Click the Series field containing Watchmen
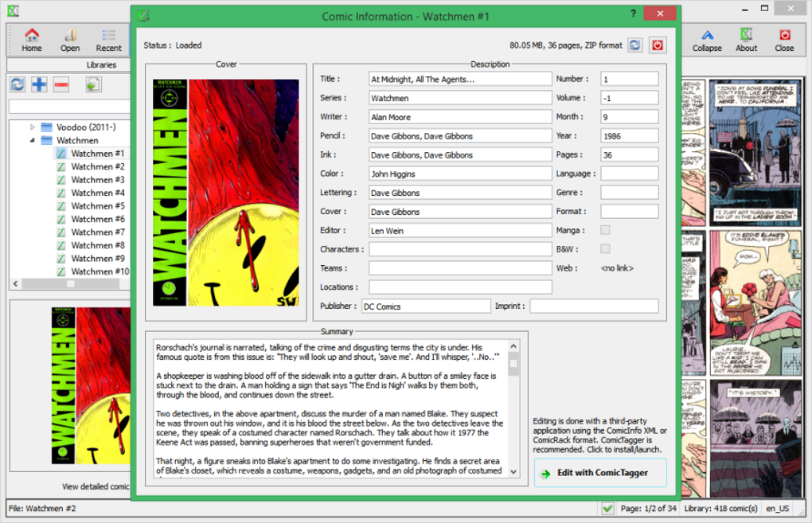Screen dimensions: 812x523 coord(460,98)
